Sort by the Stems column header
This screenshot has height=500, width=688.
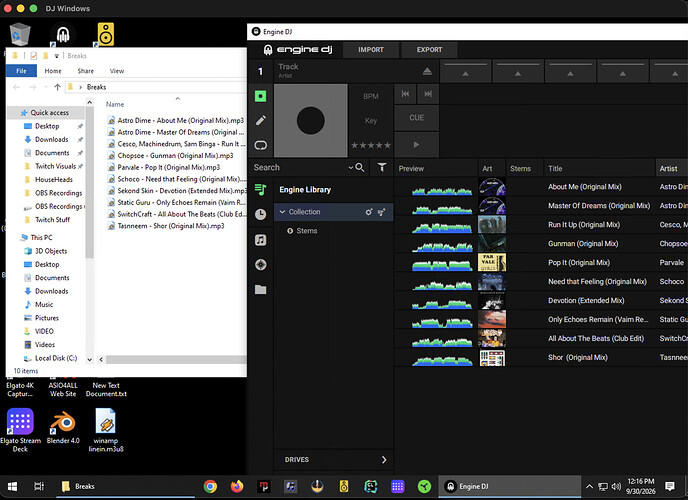tap(520, 168)
